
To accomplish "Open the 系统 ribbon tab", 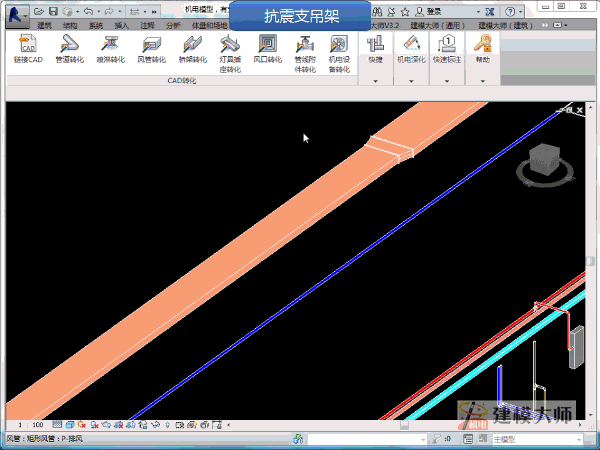I will [x=96, y=25].
